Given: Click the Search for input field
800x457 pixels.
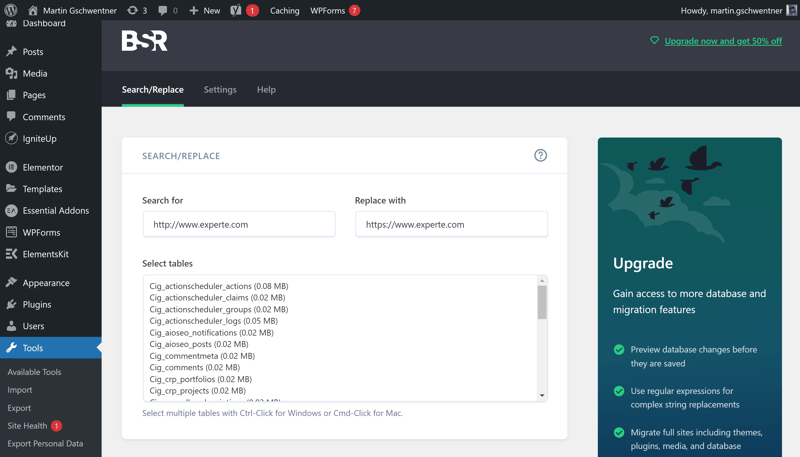Looking at the screenshot, I should [238, 224].
